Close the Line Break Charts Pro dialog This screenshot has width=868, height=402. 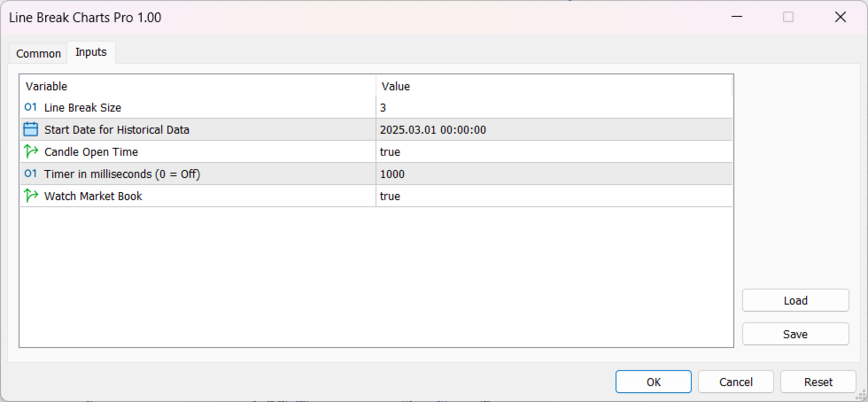coord(841,17)
